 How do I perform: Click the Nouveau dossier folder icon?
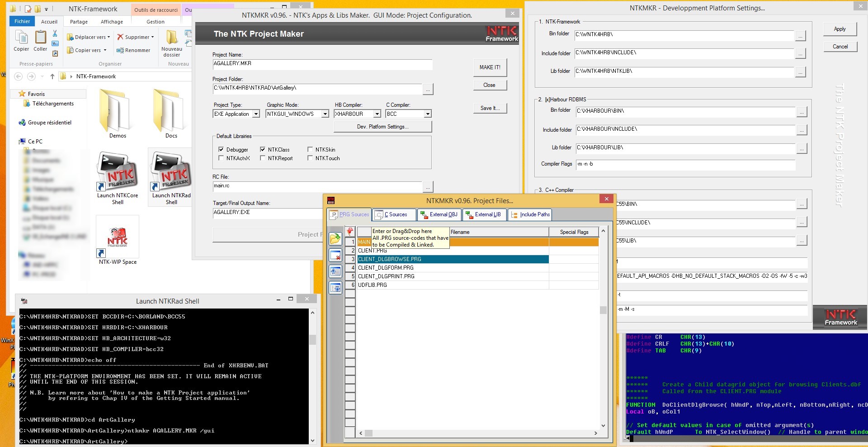(x=171, y=37)
